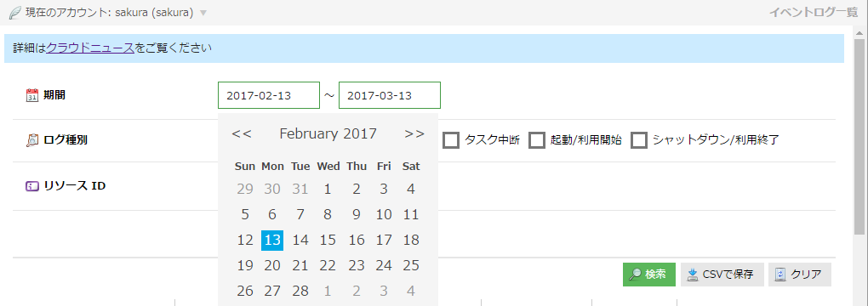868x306 pixels.
Task: Select February 20 in the calendar
Action: pos(272,265)
